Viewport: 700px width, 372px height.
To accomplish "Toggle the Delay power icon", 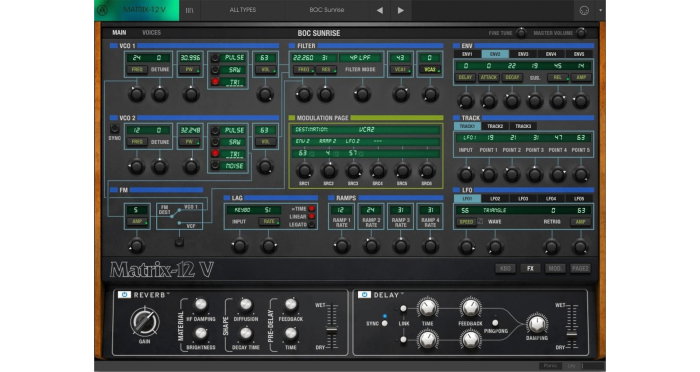I will tap(364, 295).
